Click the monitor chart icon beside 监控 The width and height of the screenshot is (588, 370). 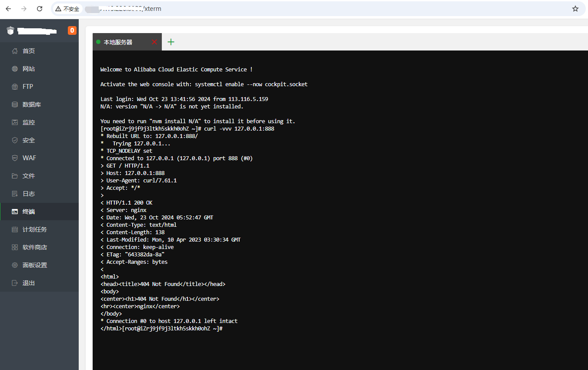click(15, 122)
